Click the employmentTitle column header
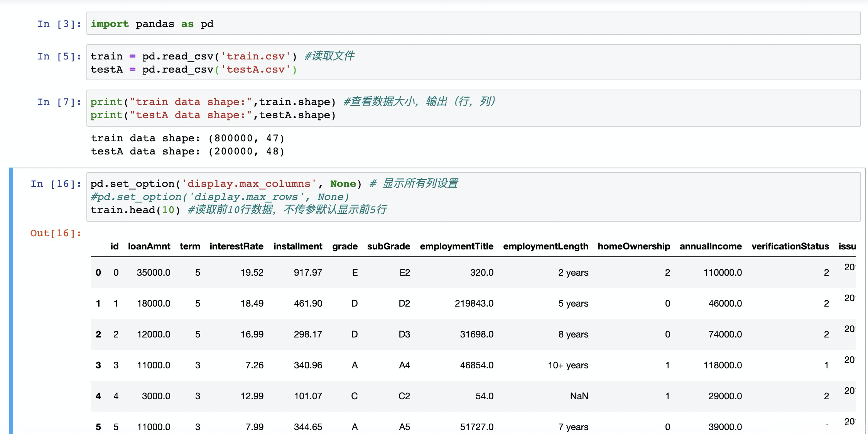Screen dimensions: 868x434 (x=456, y=246)
